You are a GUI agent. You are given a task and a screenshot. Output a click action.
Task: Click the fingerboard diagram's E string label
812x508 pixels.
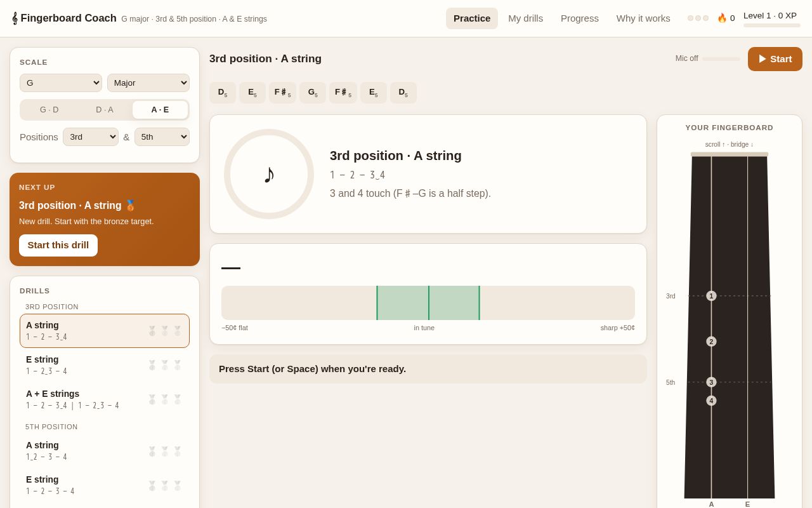747,504
